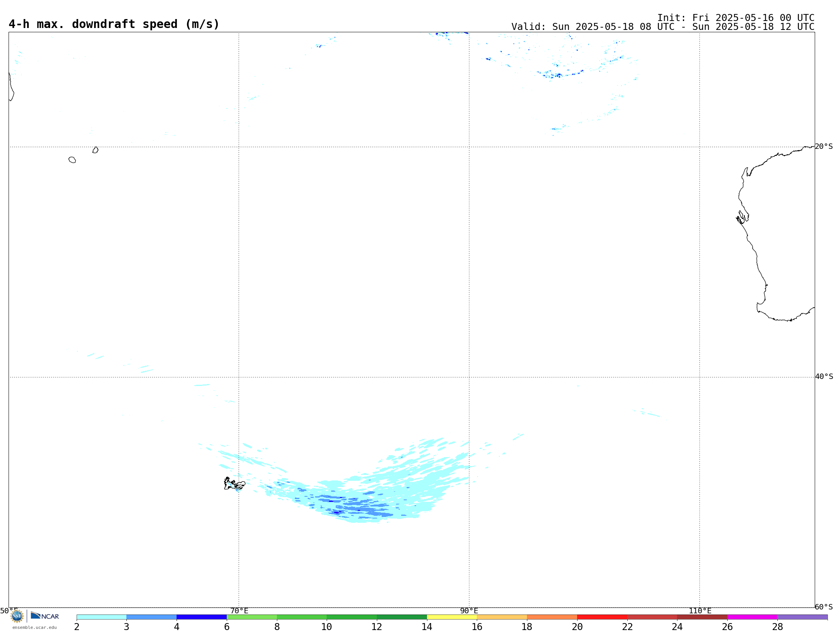Select the dark blue 4–6 m/s swatch
Image resolution: width=840 pixels, height=632 pixels.
coord(201,617)
